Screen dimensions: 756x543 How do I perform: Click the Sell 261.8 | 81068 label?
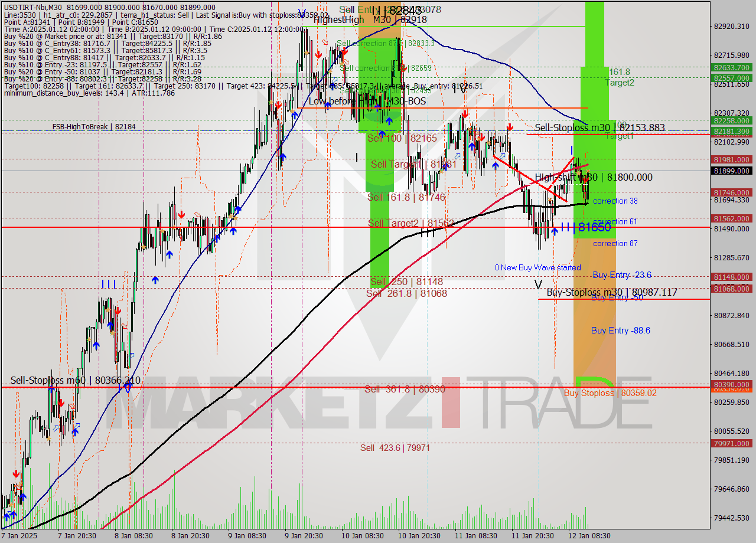406,293
